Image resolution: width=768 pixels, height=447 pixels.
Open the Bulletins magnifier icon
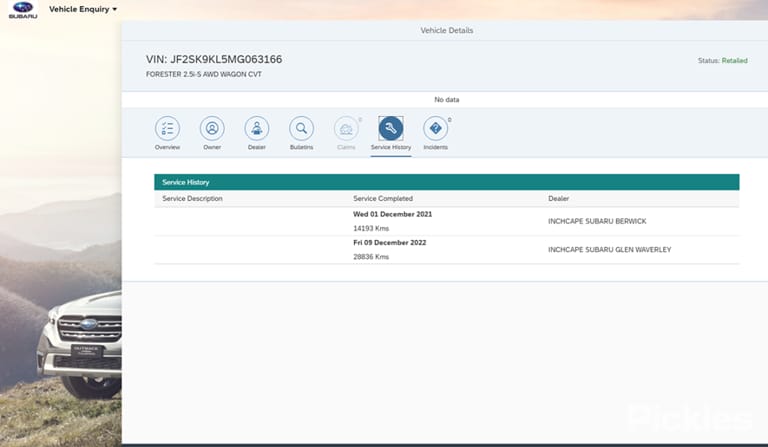301,128
